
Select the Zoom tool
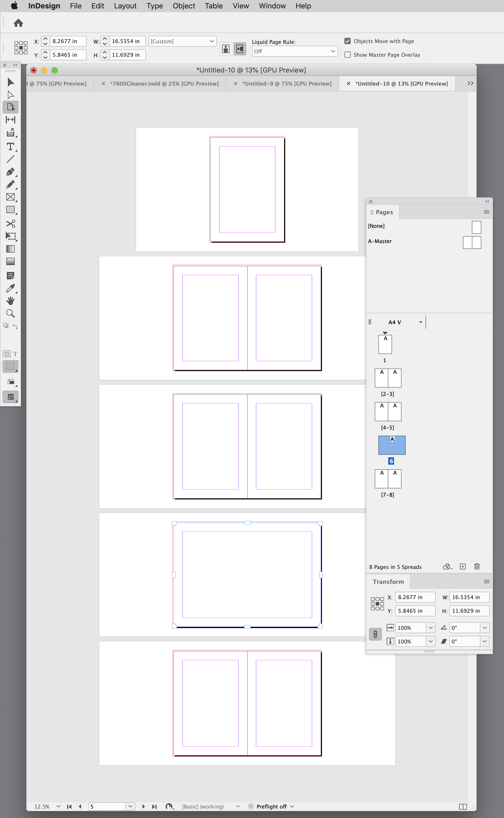click(x=10, y=313)
